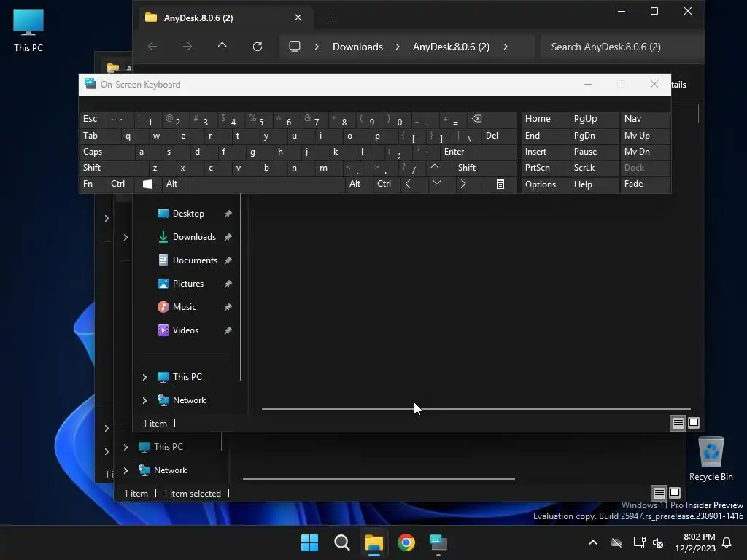747x560 pixels.
Task: Click the horizontal scrollbar in front Explorer window
Action: pyautogui.click(x=476, y=408)
